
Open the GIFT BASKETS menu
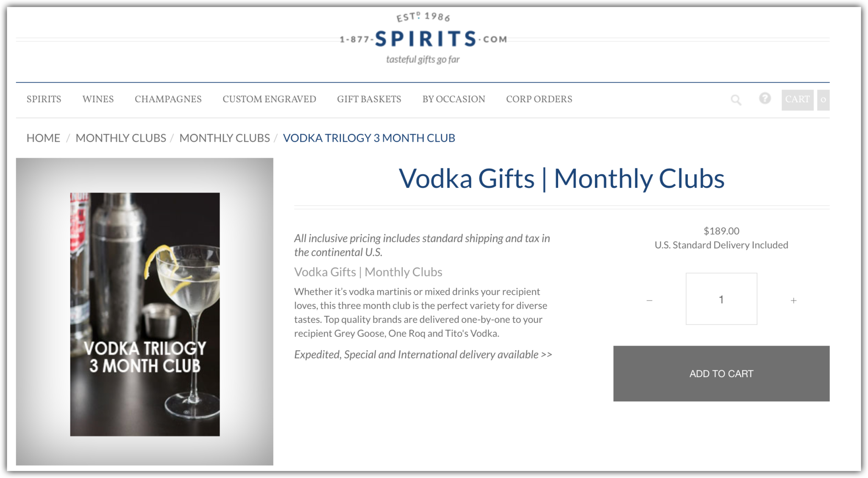[369, 99]
